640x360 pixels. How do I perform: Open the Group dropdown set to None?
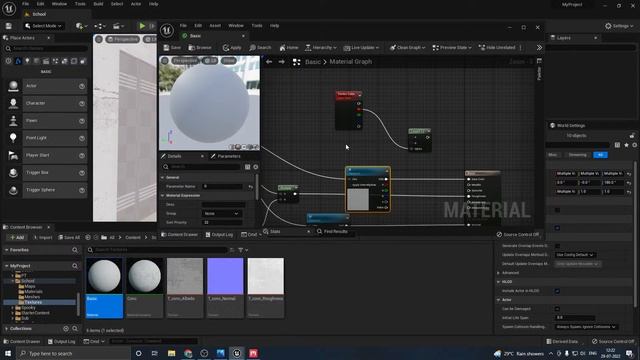point(222,213)
